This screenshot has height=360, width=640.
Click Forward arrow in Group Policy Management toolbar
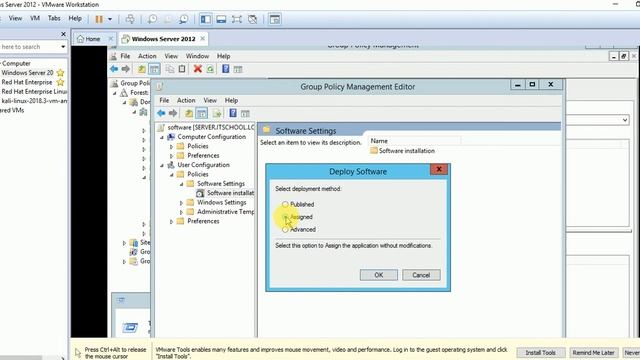click(x=126, y=69)
